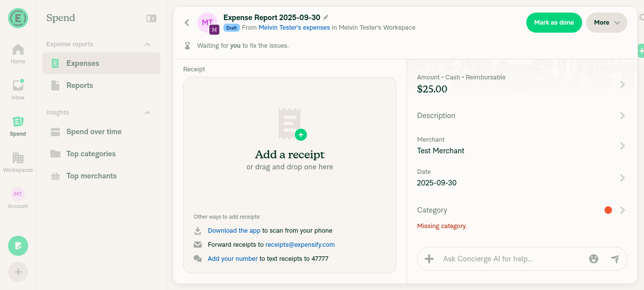Click receipts@expensify.com link

(300, 245)
